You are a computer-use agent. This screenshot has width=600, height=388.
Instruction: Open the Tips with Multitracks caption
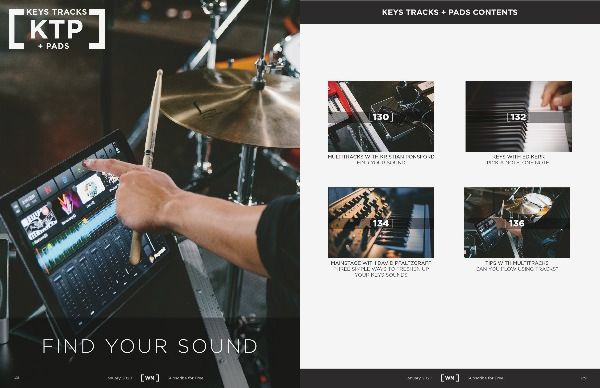coord(517,266)
